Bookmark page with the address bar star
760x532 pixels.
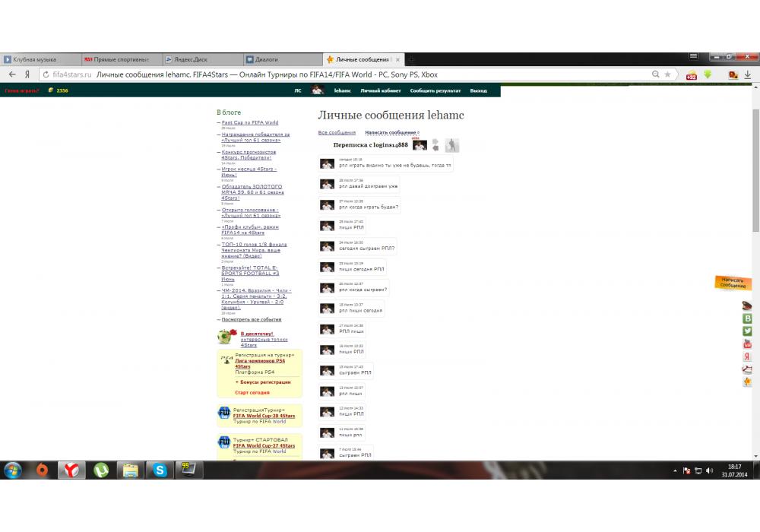click(668, 74)
